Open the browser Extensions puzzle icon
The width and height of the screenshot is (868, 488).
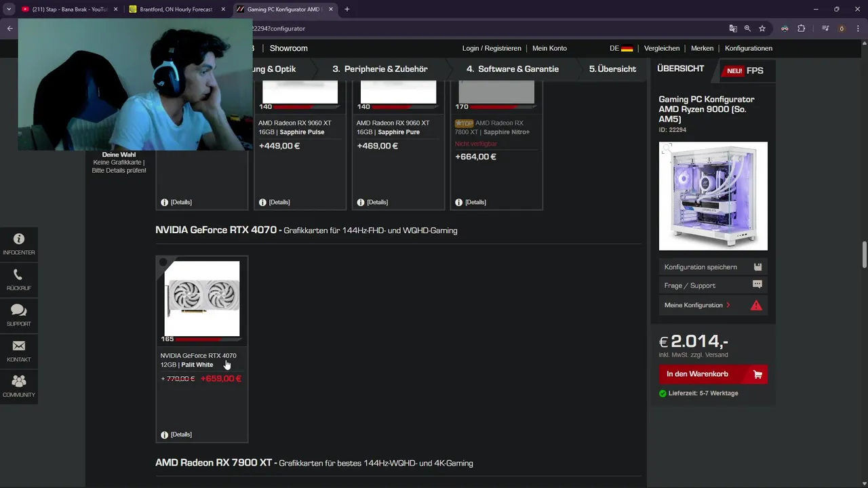tap(802, 28)
